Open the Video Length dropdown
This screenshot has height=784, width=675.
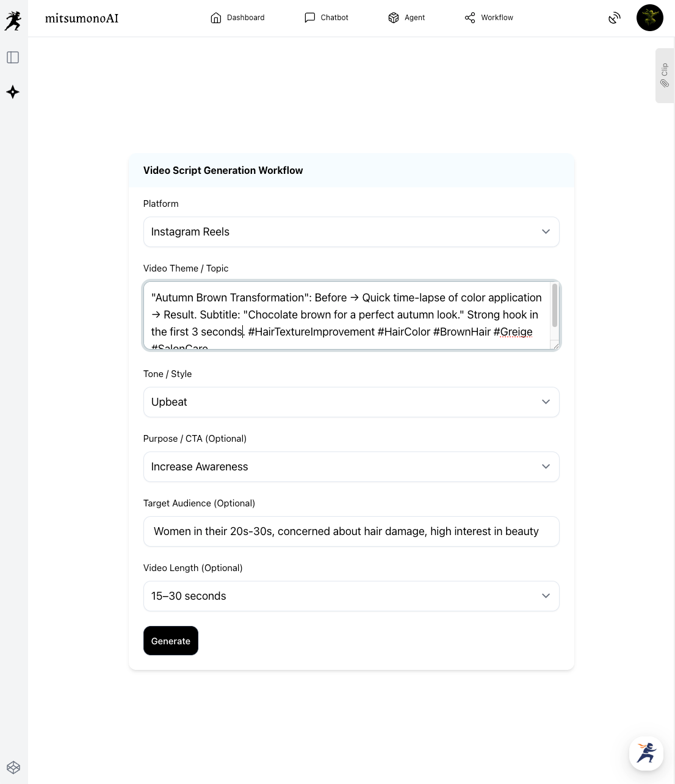[351, 596]
